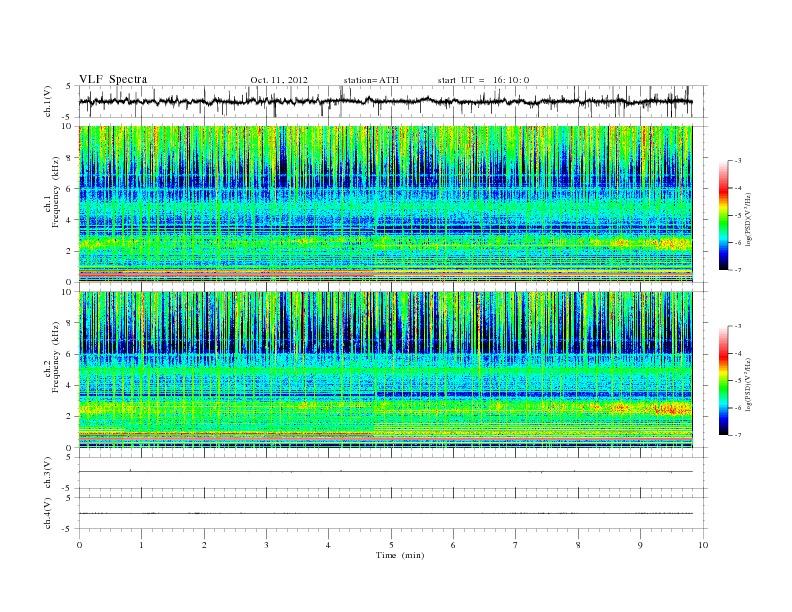Click the '-7' value on ch.1 colorbar
The height and width of the screenshot is (612, 792).
(738, 270)
